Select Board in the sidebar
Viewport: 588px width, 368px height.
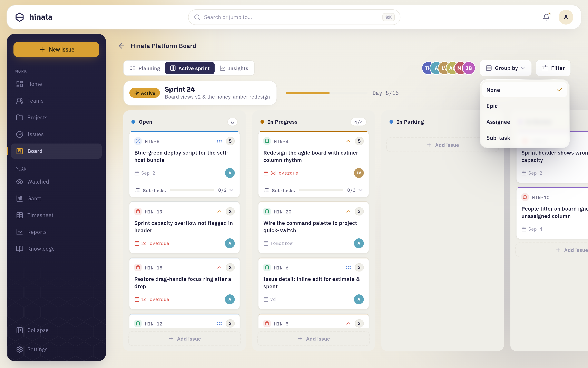56,151
